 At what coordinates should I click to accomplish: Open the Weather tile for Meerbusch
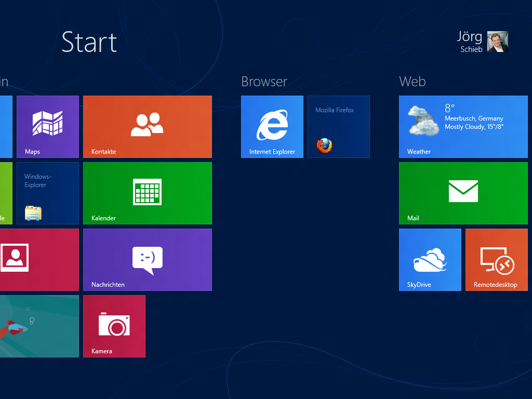click(x=463, y=127)
